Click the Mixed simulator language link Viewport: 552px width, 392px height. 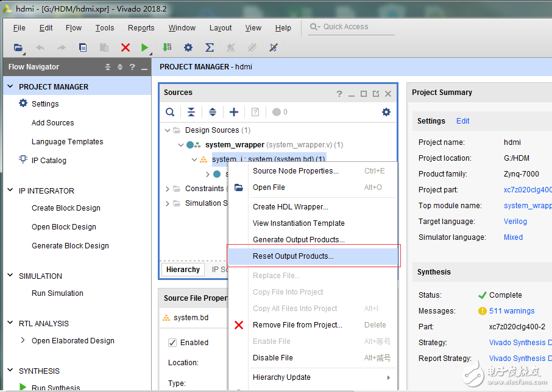click(x=513, y=237)
